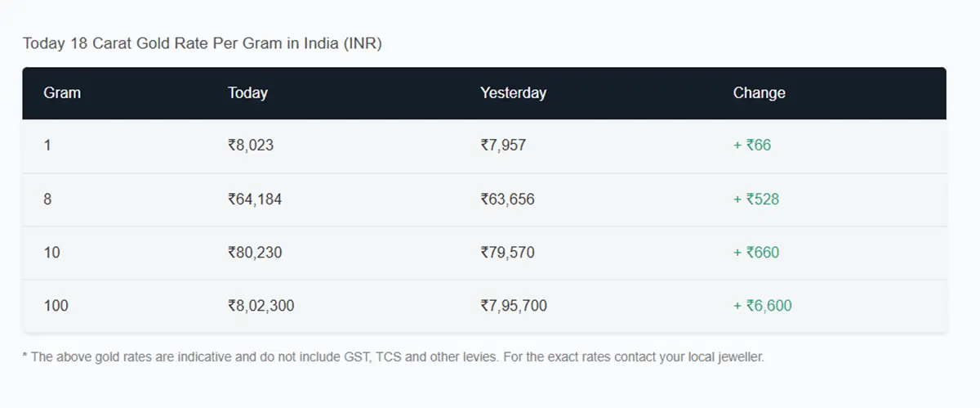Image resolution: width=980 pixels, height=408 pixels.
Task: Click today's price ₹64,184
Action: [255, 199]
